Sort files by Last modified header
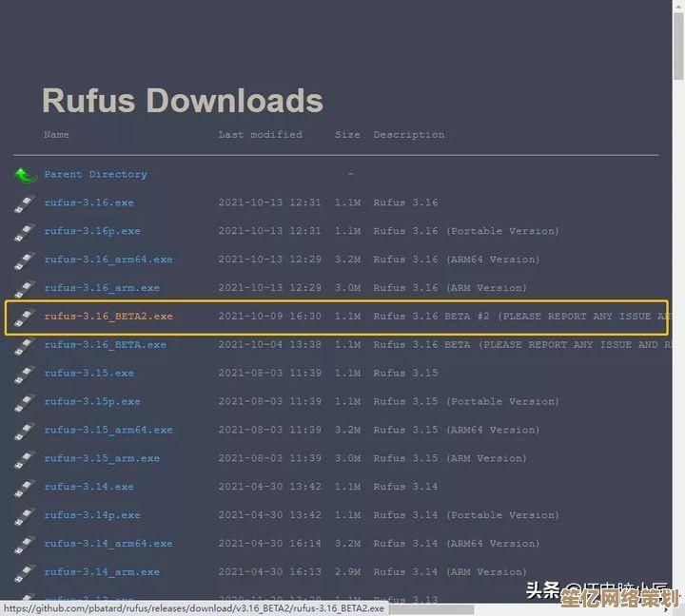Screen dimensions: 685x616 pos(260,135)
